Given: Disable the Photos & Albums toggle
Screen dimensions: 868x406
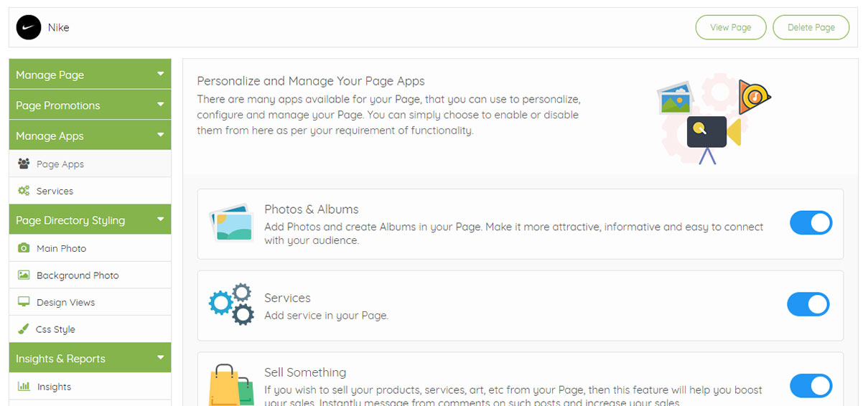Looking at the screenshot, I should point(811,222).
